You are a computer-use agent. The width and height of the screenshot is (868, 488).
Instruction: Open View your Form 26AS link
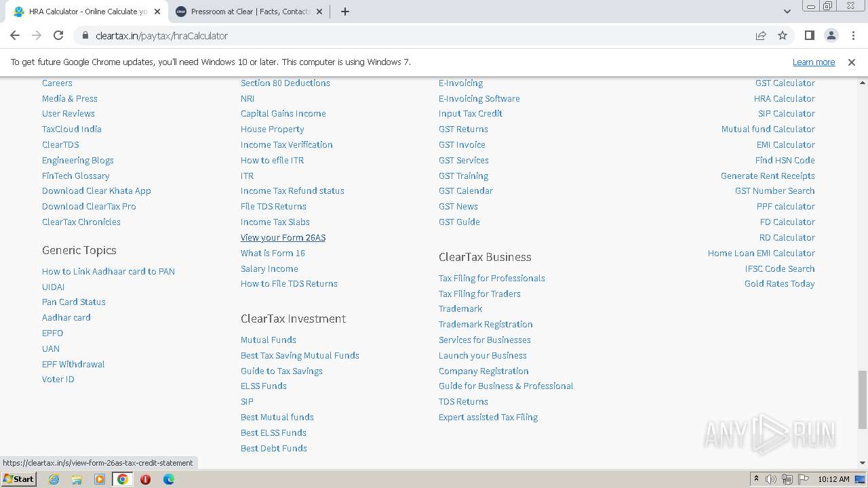283,237
